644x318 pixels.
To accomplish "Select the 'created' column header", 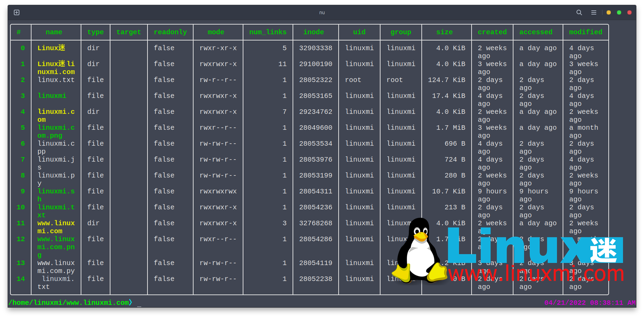I will click(492, 32).
